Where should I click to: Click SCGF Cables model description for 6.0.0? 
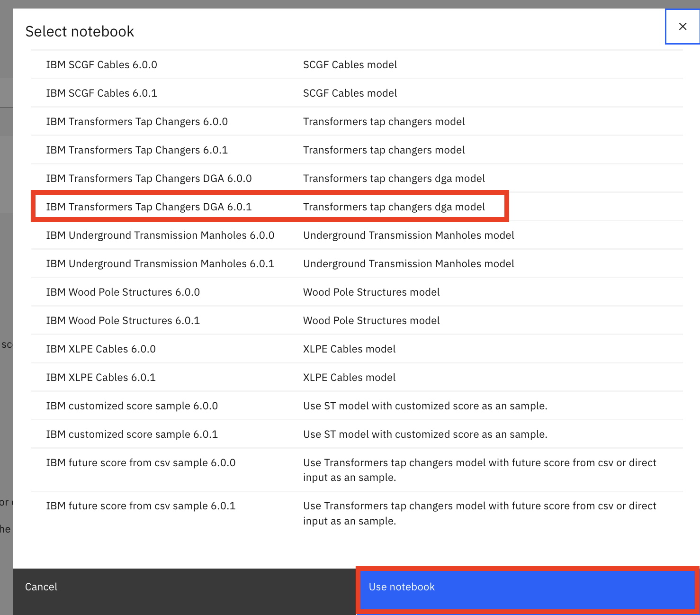[350, 64]
